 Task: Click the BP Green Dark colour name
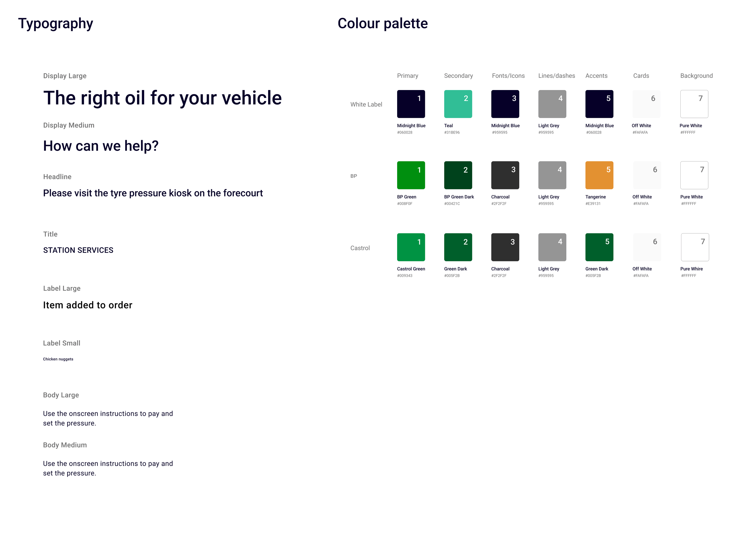459,197
